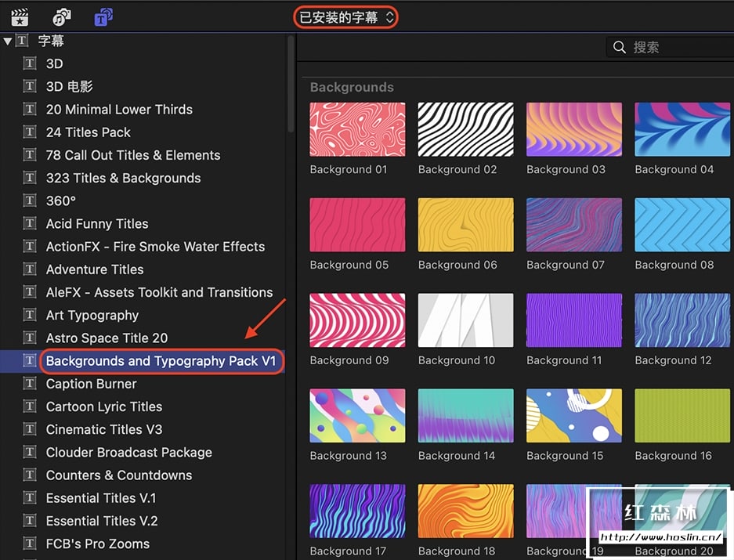The image size is (734, 560).
Task: Select Clouder Broadcast Package category
Action: tap(128, 453)
